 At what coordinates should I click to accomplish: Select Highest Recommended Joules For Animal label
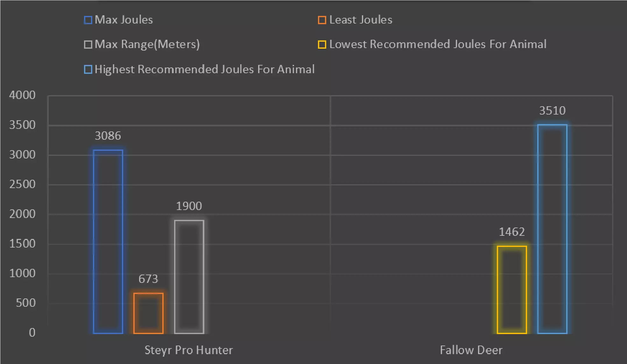pyautogui.click(x=205, y=69)
